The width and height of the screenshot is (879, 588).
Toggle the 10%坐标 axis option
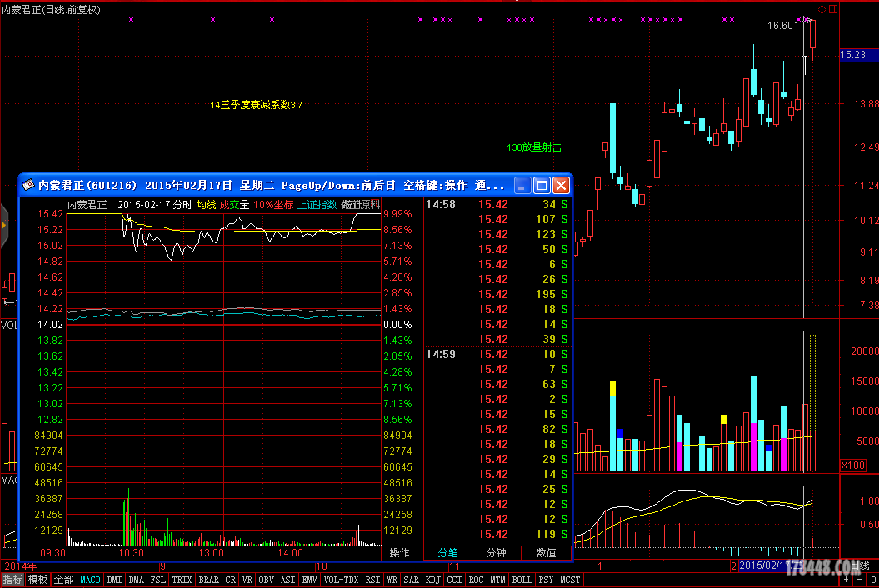pos(273,205)
